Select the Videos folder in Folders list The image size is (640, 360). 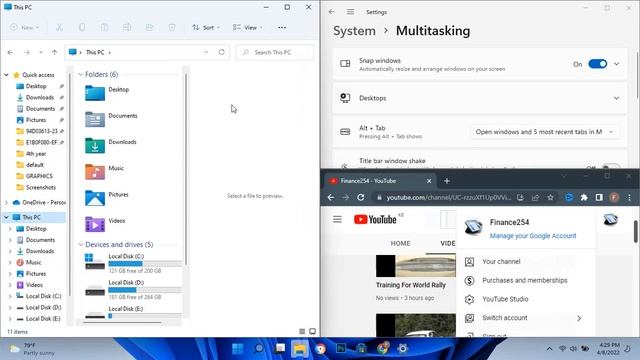tap(105, 224)
